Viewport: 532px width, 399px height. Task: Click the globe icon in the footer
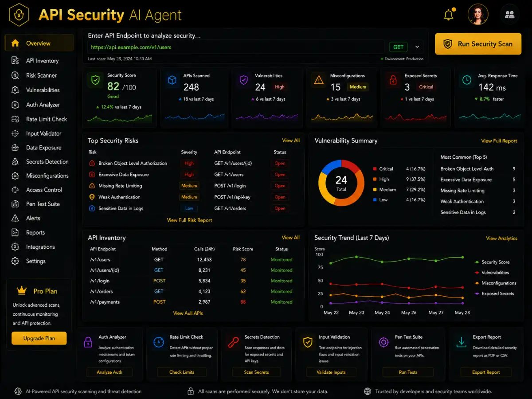[x=368, y=391]
